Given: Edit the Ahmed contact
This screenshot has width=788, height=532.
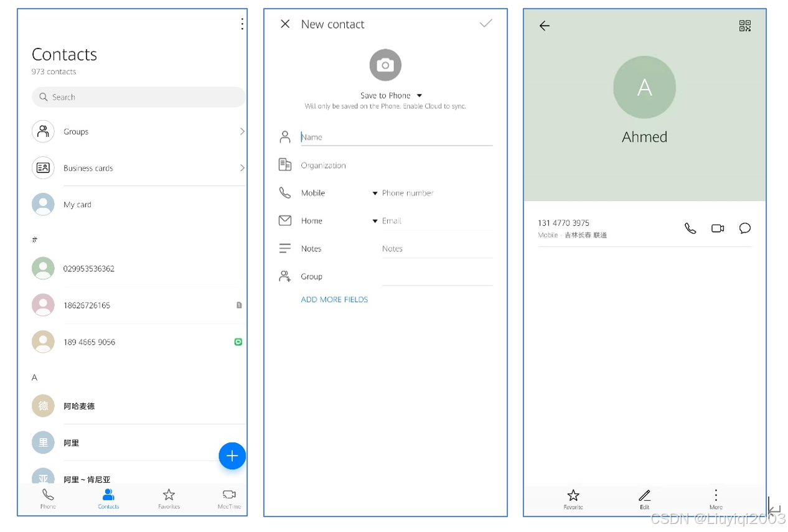Looking at the screenshot, I should 645,499.
